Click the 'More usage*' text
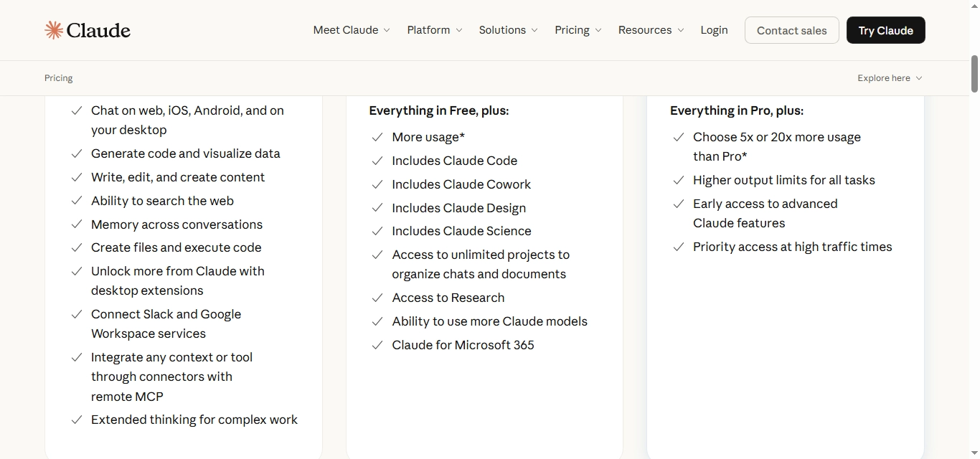980x459 pixels. click(x=429, y=137)
